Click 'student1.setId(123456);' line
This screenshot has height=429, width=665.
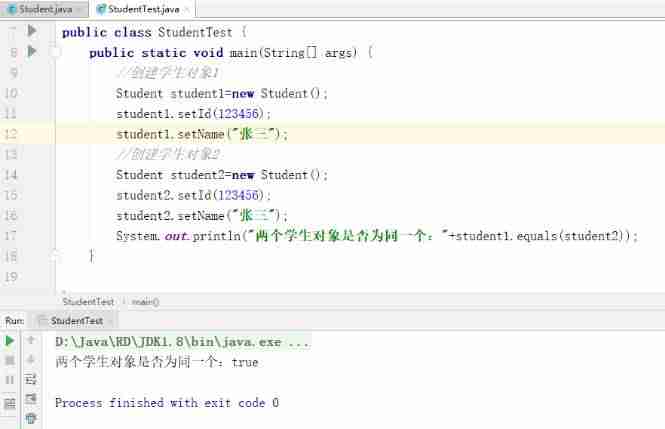point(193,114)
